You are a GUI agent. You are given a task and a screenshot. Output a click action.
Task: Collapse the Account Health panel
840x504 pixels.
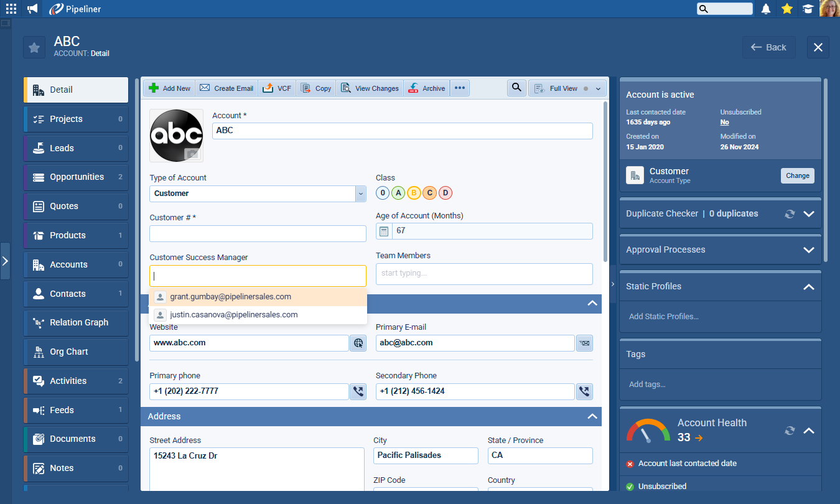coord(809,431)
